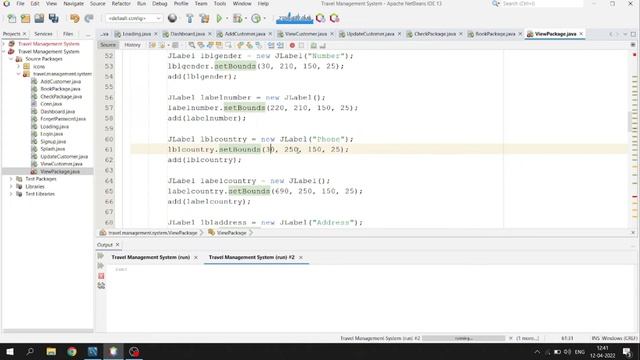The image size is (640, 360).
Task: Click the Find Selection magnifier icon in editor toolbar
Action: [x=191, y=45]
